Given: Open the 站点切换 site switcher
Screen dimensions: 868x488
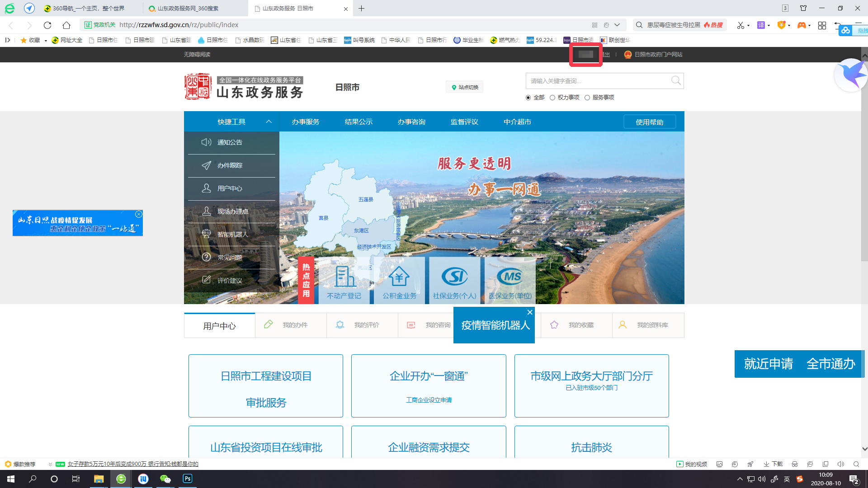Looking at the screenshot, I should (x=464, y=87).
